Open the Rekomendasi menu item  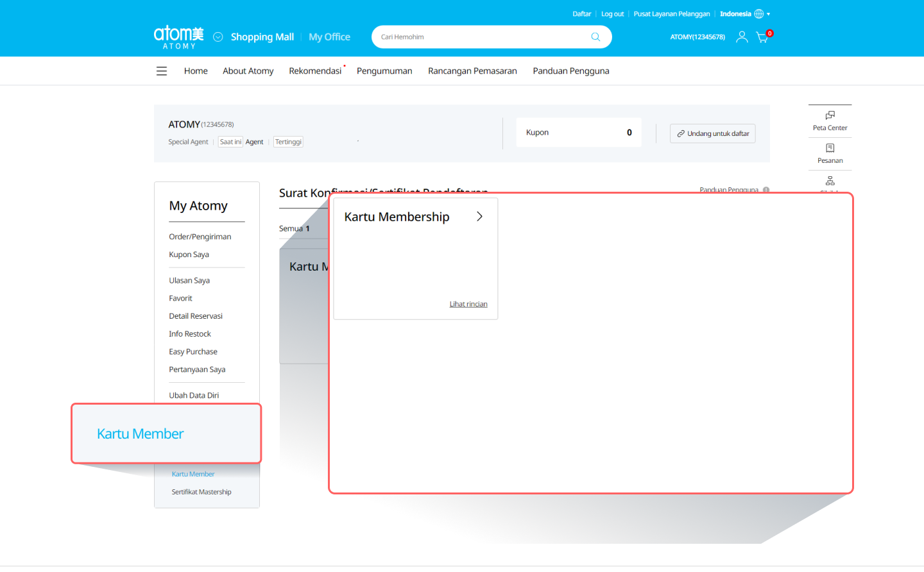pyautogui.click(x=315, y=71)
